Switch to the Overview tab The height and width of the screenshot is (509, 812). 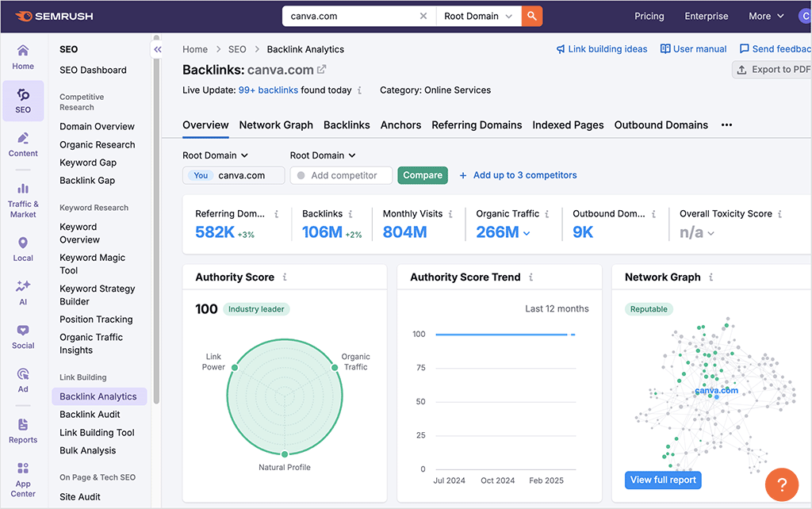(x=205, y=124)
